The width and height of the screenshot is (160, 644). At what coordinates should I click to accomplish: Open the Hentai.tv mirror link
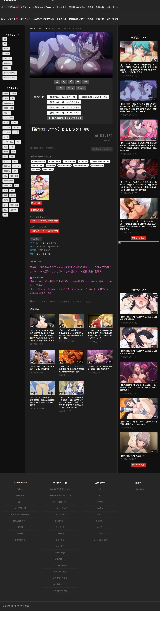pyautogui.click(x=51, y=165)
